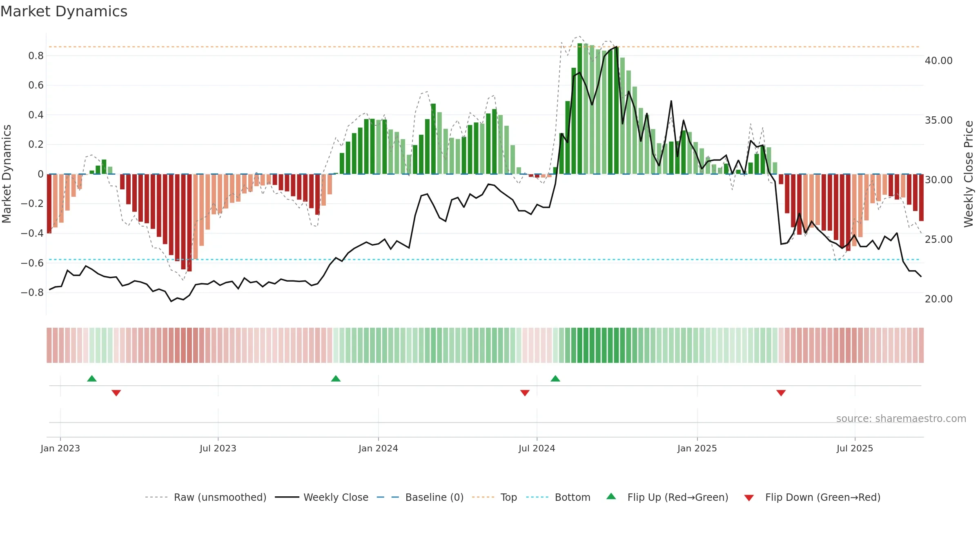Image resolution: width=980 pixels, height=551 pixels.
Task: Click the Market Dynamics chart title
Action: 64,11
